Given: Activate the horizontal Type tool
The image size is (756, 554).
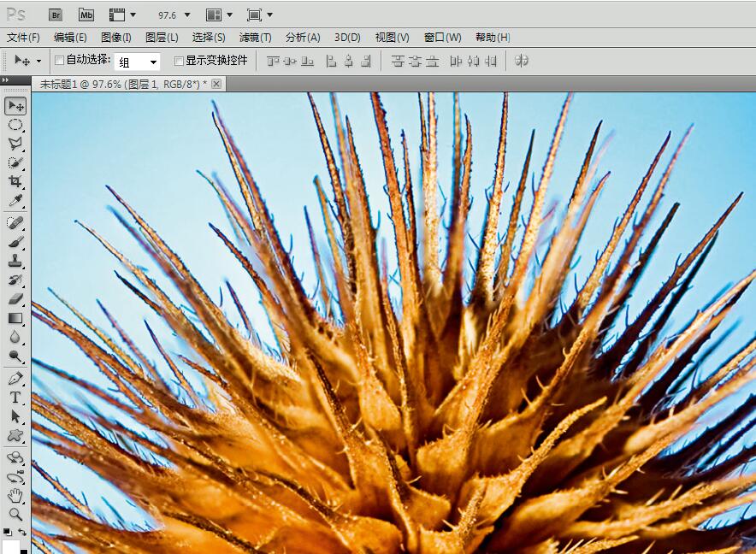Looking at the screenshot, I should (x=15, y=398).
